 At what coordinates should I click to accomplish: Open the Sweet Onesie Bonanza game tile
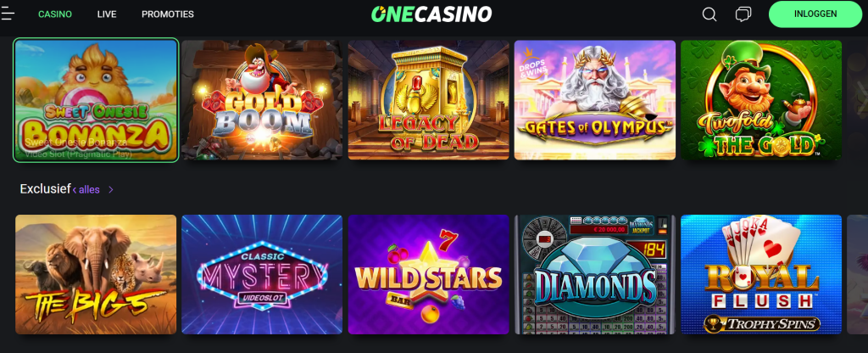(96, 100)
